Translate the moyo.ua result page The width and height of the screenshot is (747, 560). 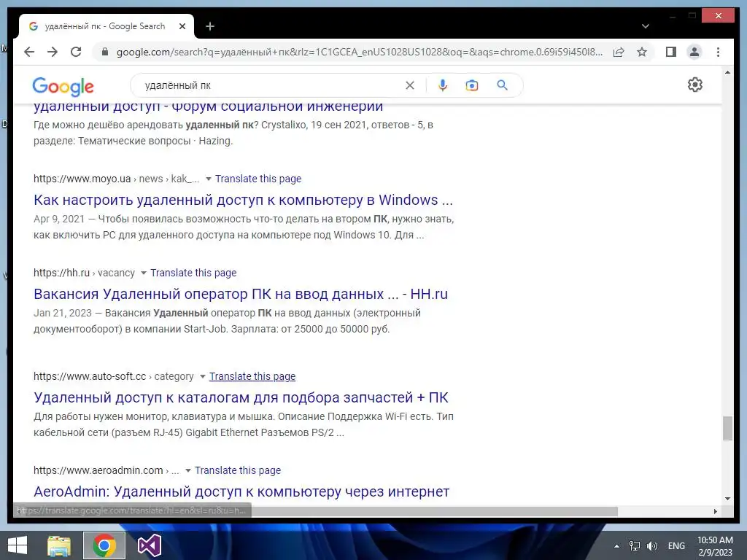(x=258, y=179)
